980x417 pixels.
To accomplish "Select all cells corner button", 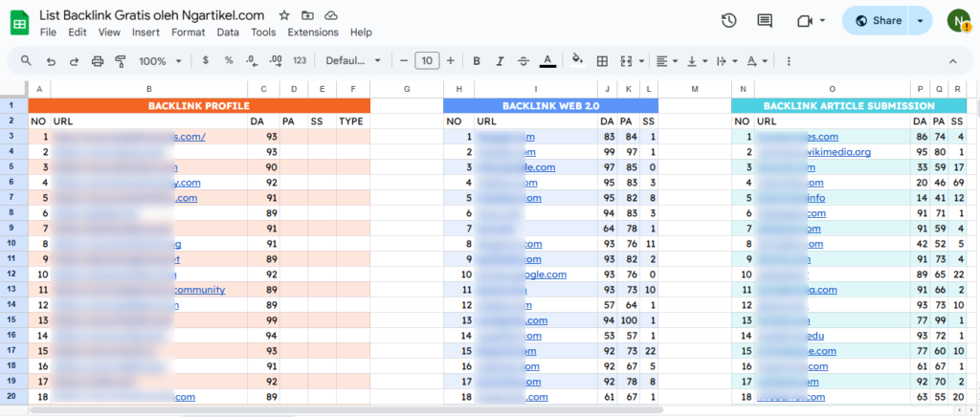I will coord(14,89).
